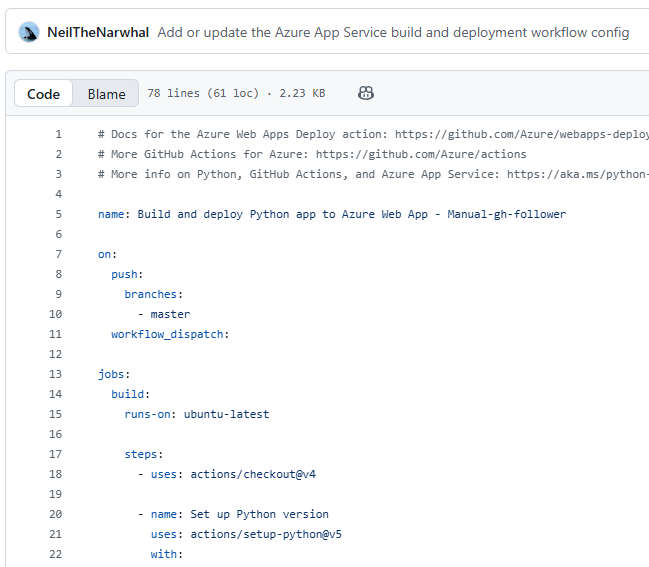This screenshot has height=567, width=649.
Task: Click the 'on:' key
Action: click(x=107, y=254)
